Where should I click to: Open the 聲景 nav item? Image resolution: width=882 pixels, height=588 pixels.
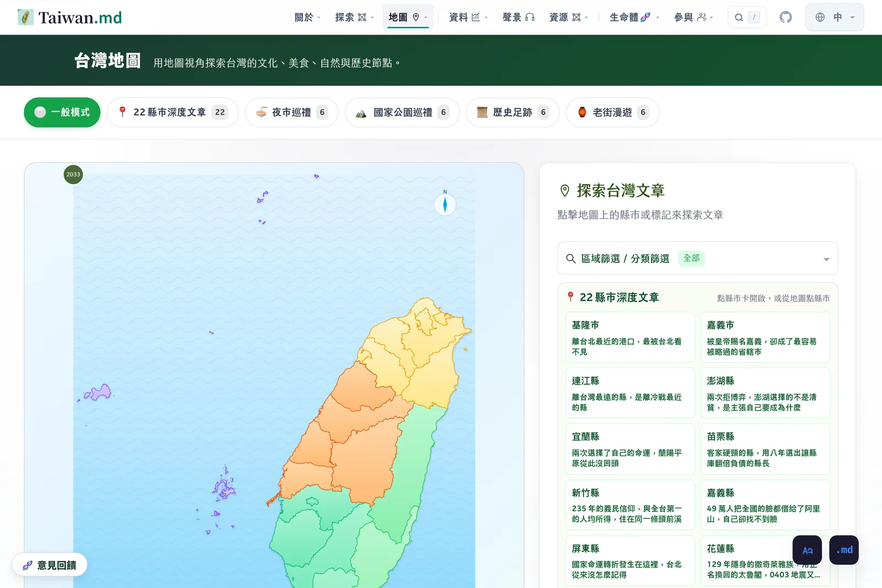519,17
